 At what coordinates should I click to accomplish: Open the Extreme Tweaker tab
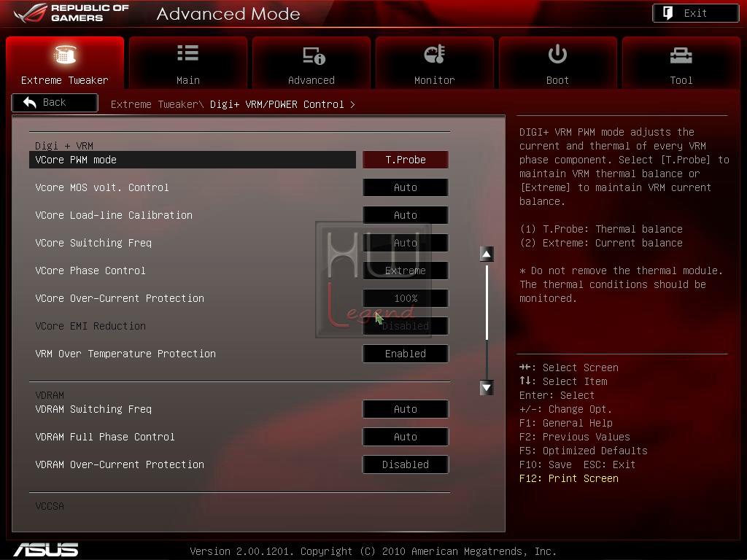[65, 63]
